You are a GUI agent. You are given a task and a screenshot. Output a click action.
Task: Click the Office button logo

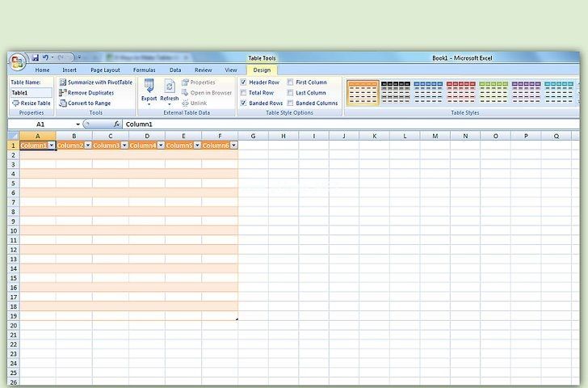(x=17, y=61)
